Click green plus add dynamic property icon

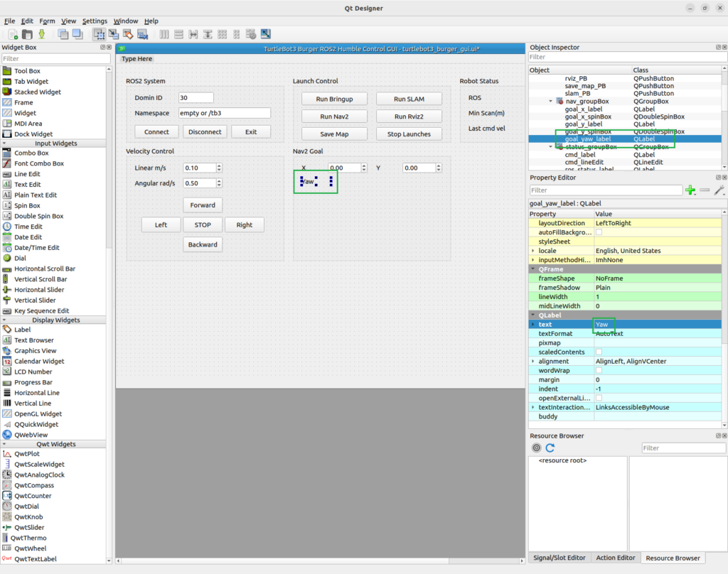click(x=690, y=190)
